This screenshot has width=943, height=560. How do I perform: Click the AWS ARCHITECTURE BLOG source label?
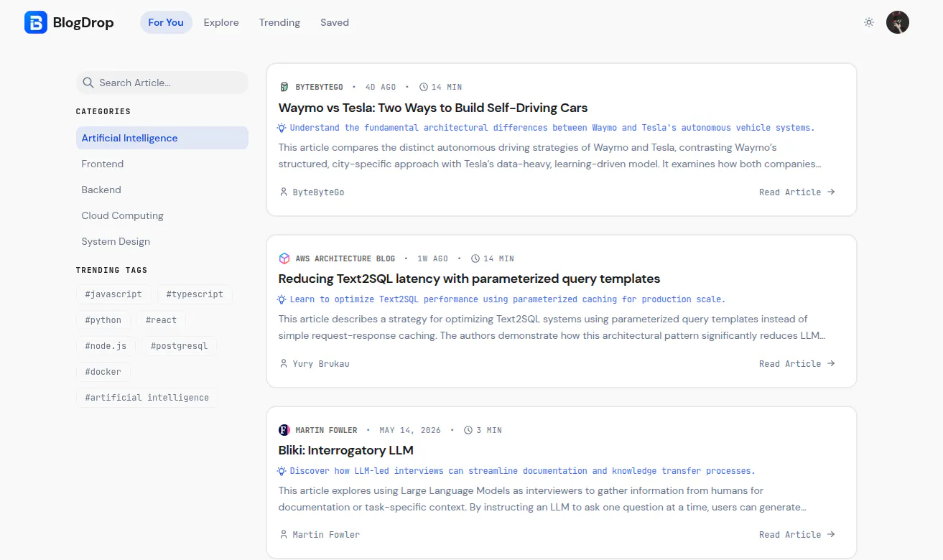point(345,258)
